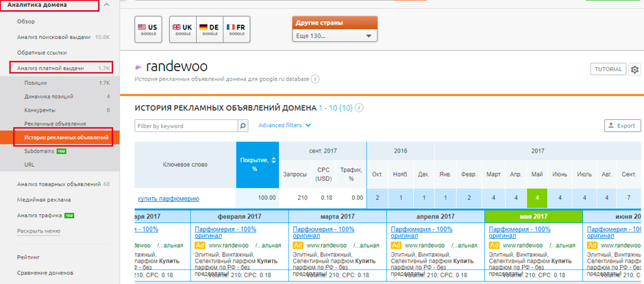644x284 pixels.
Task: Click the CPC (USD) column header
Action: (x=323, y=174)
